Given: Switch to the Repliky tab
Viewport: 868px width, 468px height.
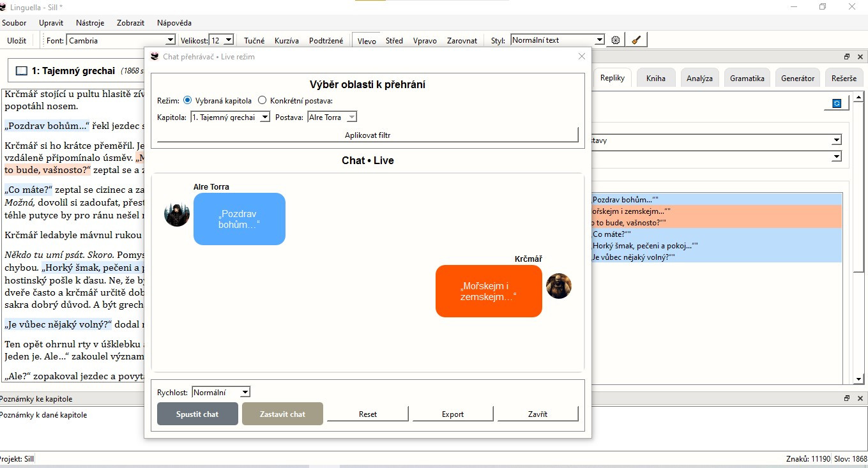Looking at the screenshot, I should click(x=613, y=78).
